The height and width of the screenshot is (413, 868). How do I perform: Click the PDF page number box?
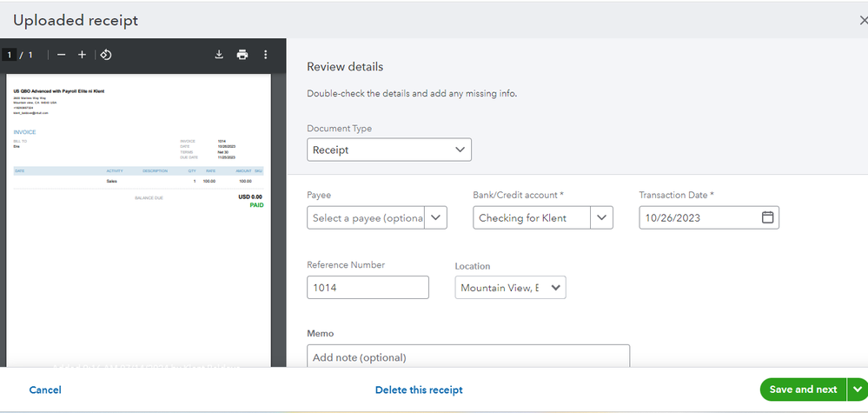click(x=10, y=55)
